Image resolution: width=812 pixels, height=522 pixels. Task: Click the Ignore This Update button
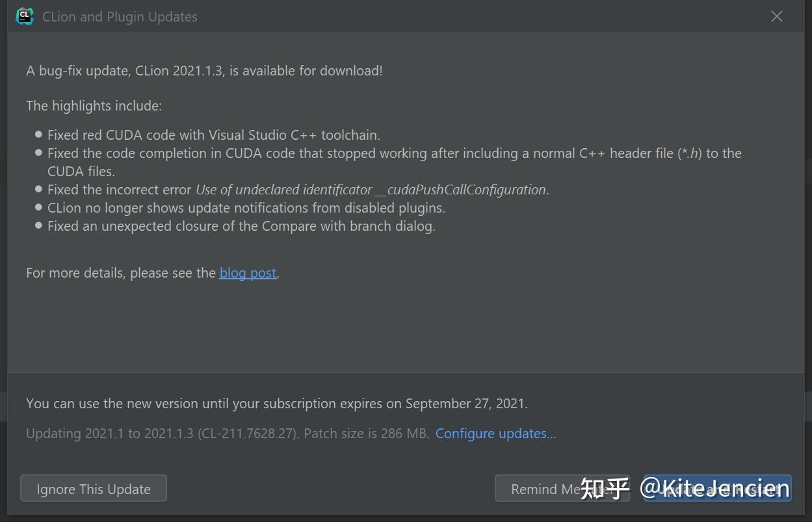[x=94, y=488]
